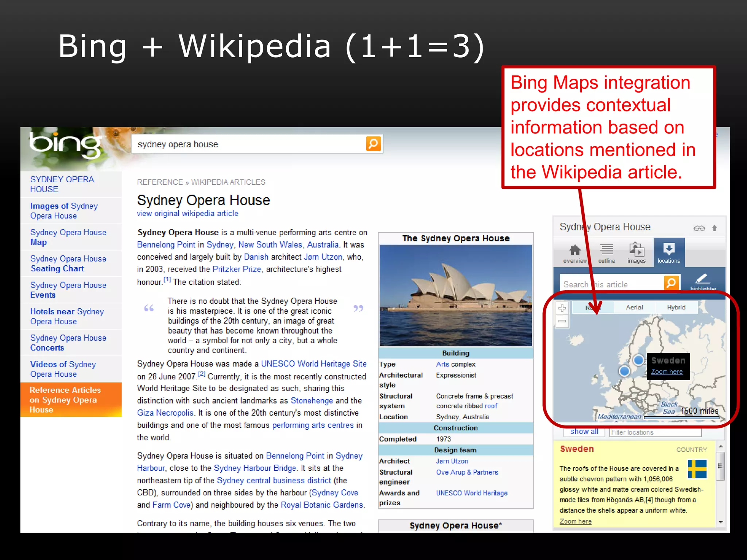Click the Farm Cove link

tap(171, 505)
